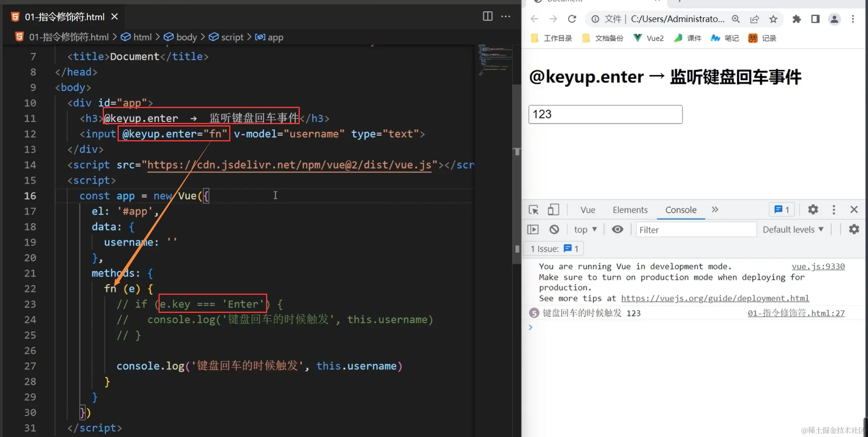Click the browser back arrow
The height and width of the screenshot is (437, 868).
click(534, 19)
